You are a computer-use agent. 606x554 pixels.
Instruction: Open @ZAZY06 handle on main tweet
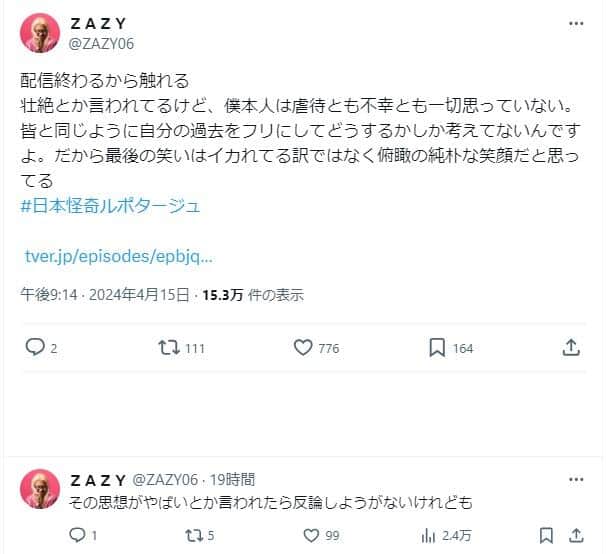coord(101,43)
